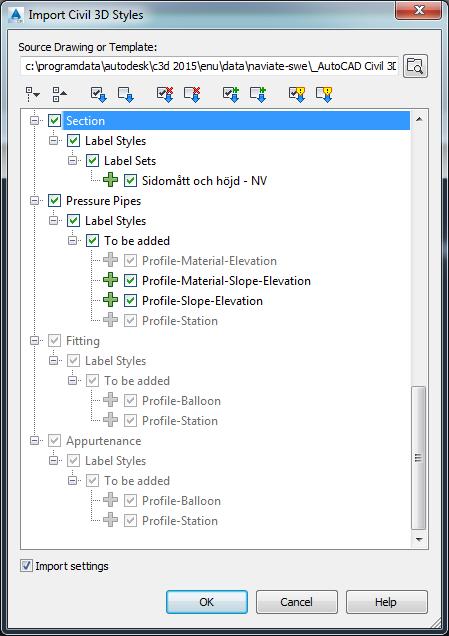Screen dimensions: 449x636
Task: Click the uncheck all styles icon
Action: [125, 94]
